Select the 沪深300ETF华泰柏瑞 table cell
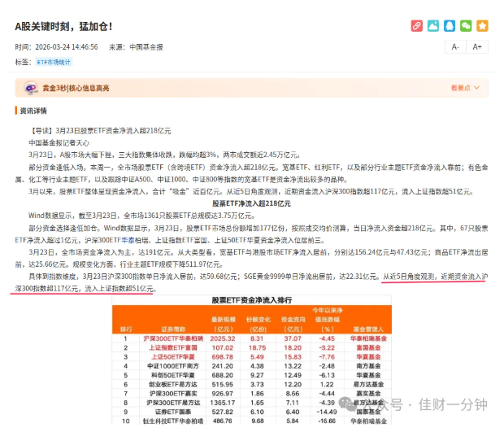504x445 pixels. click(x=173, y=338)
